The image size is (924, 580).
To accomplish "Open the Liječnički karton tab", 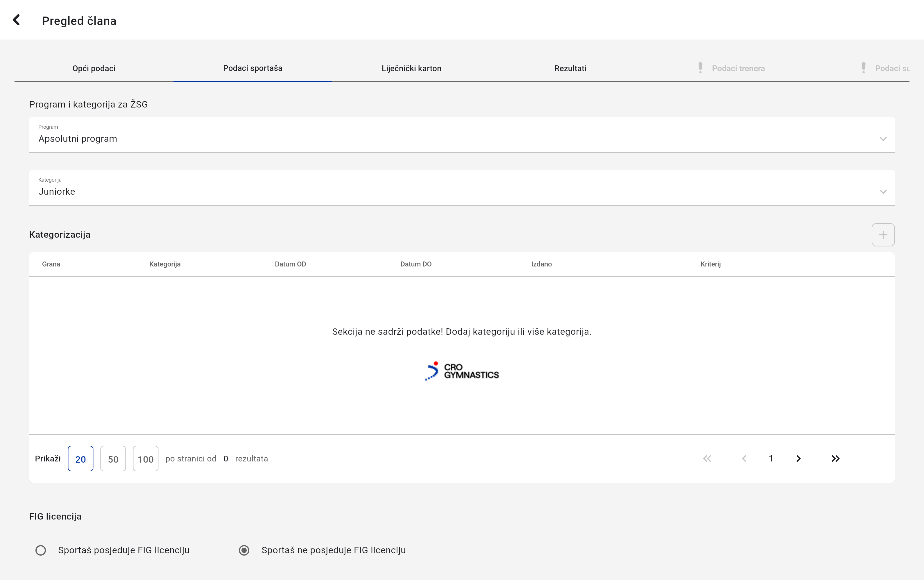I will pos(411,68).
